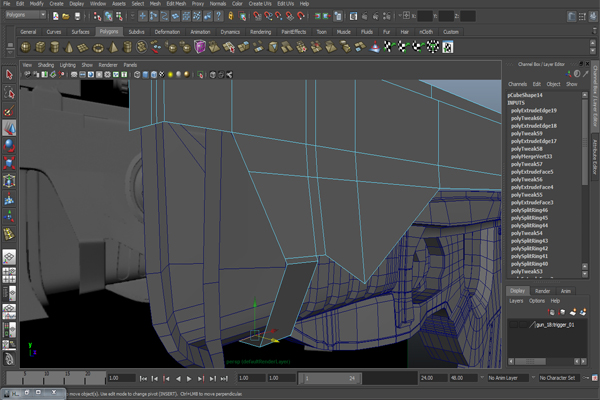Switch to the Render layer tab
This screenshot has height=400, width=600.
coord(542,291)
